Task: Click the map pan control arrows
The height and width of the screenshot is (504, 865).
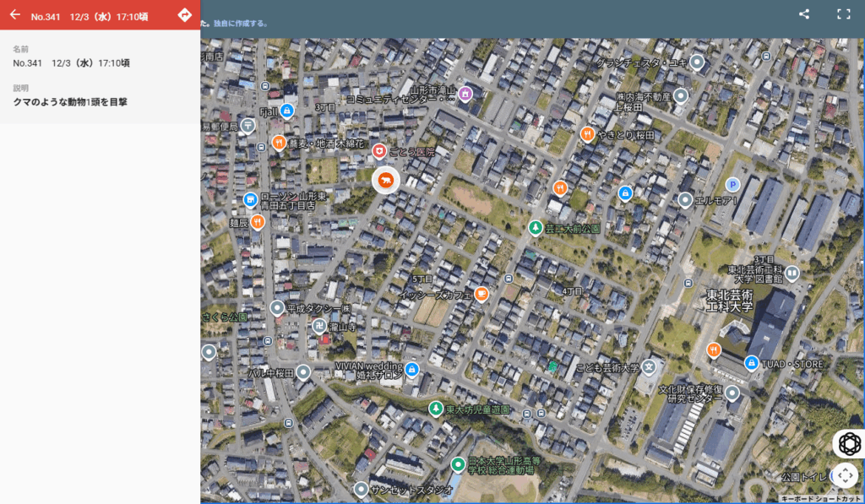Action: point(845,475)
